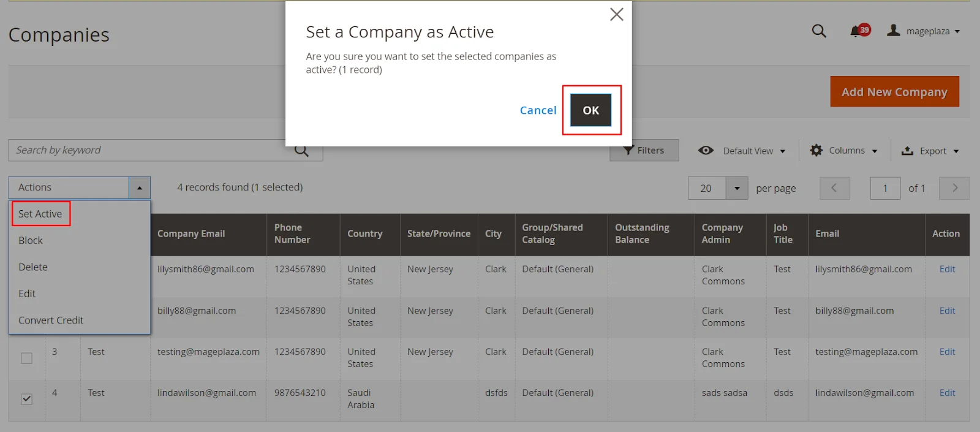Sort by City column header
This screenshot has height=432, width=980.
click(x=496, y=234)
